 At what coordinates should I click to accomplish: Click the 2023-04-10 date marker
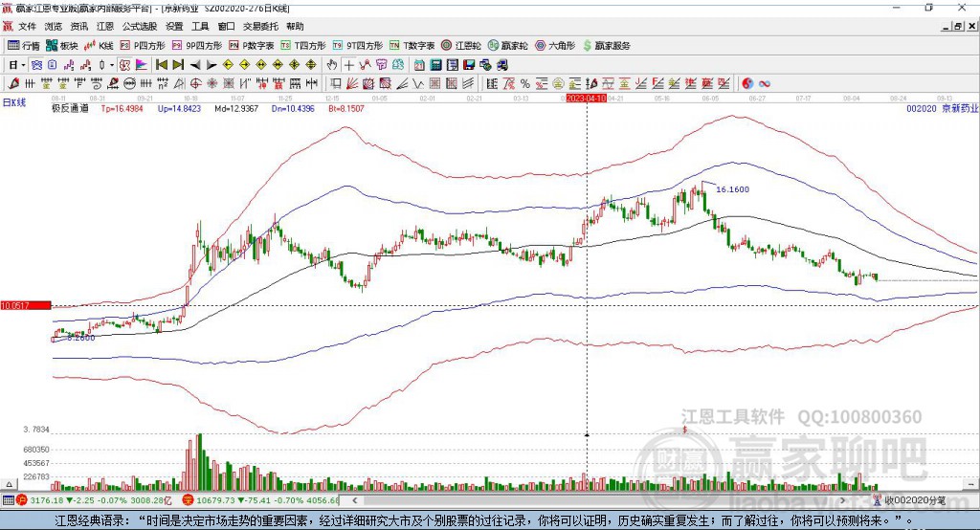pos(587,99)
